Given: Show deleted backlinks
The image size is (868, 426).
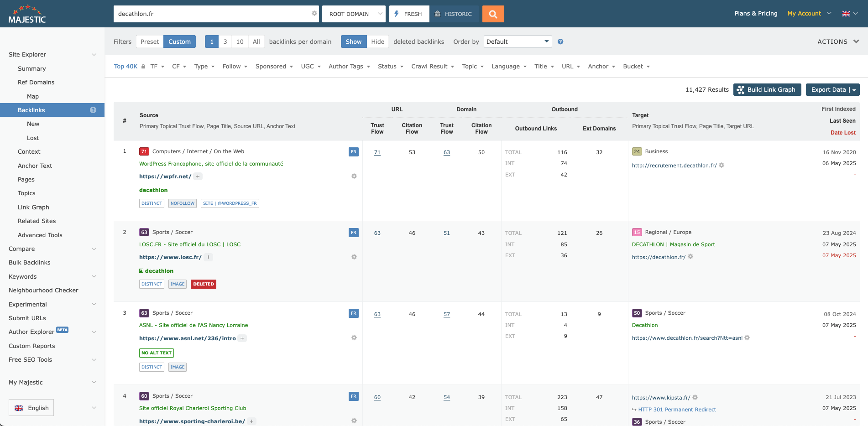Looking at the screenshot, I should (354, 42).
